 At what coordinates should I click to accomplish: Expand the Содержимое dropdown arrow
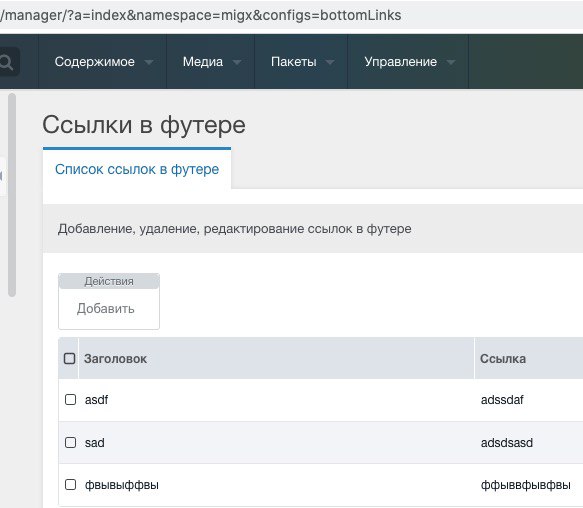[149, 62]
